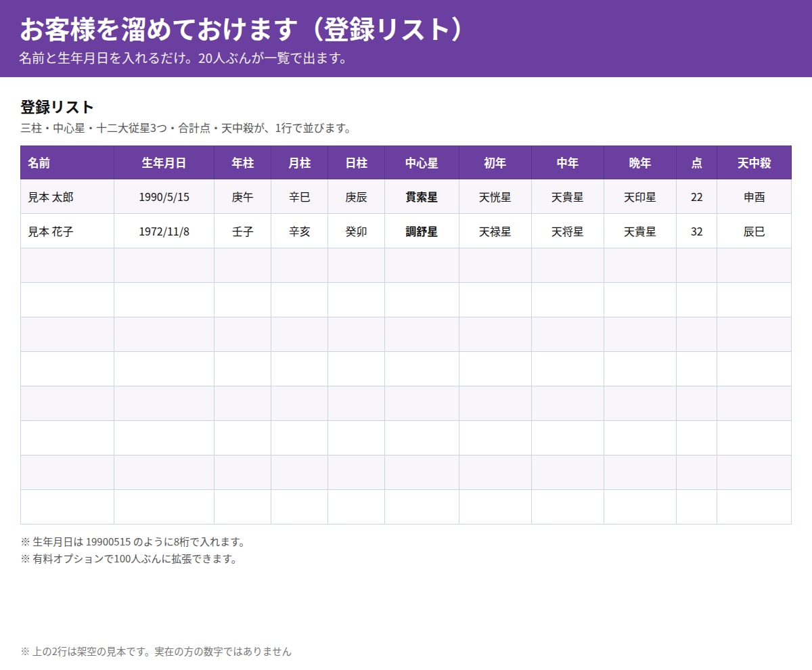Click the footer note about 架空の見本
Viewport: 812px width, 670px height.
click(x=156, y=652)
